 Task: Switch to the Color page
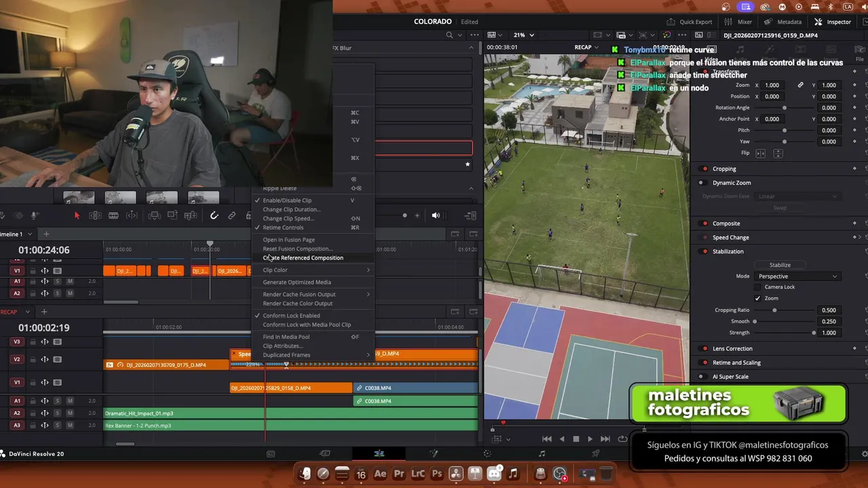point(487,453)
